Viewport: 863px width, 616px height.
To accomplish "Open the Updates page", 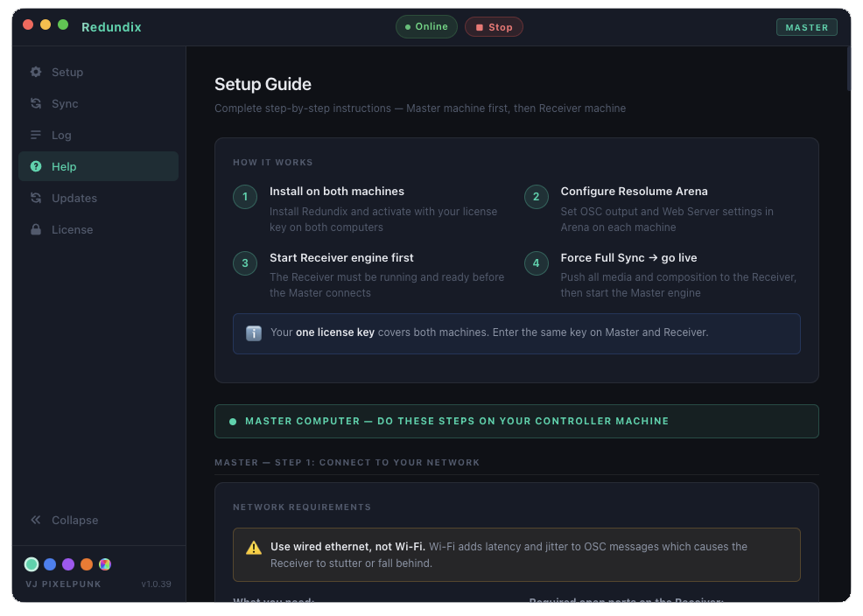I will [x=99, y=198].
